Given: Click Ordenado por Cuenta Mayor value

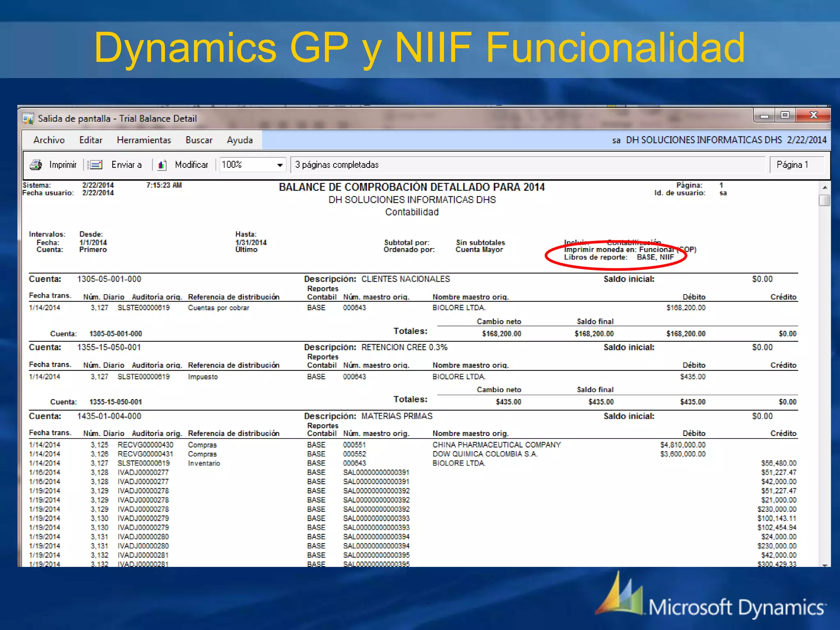Looking at the screenshot, I should [x=479, y=249].
